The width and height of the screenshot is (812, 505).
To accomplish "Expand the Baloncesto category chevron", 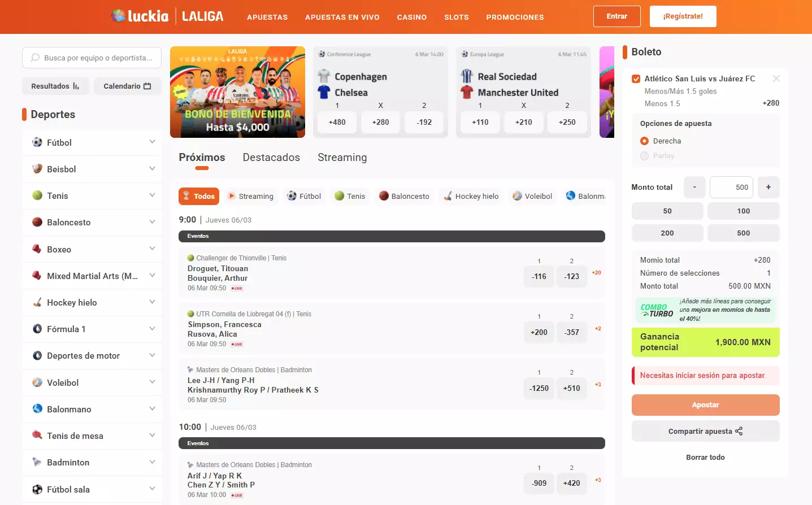I will pos(152,222).
